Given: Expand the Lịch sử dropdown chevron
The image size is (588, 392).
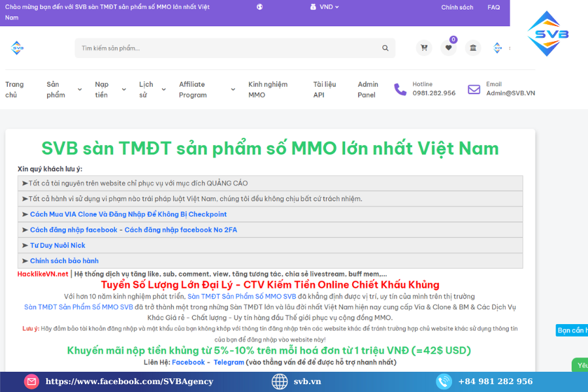Looking at the screenshot, I should [163, 90].
